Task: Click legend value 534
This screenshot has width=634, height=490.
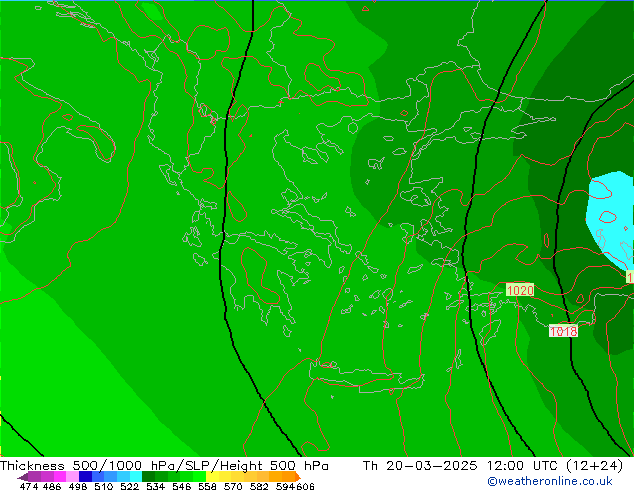Action: click(156, 486)
